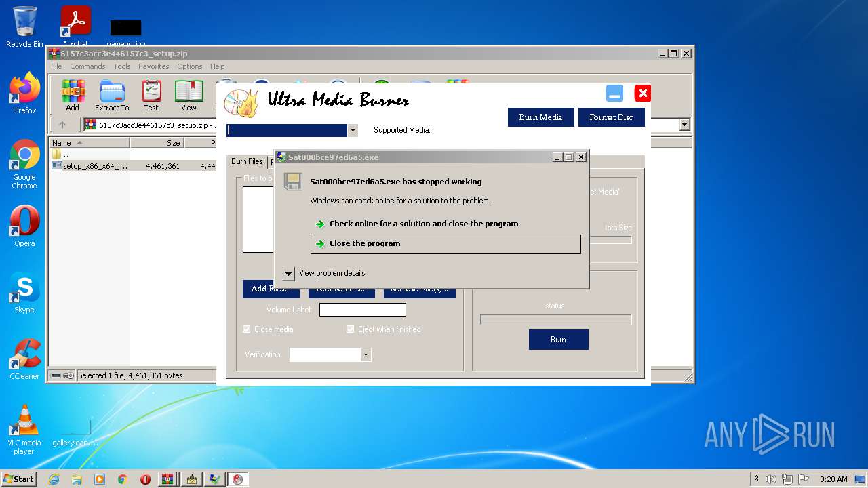Switch to WinRAR taskbar button
The height and width of the screenshot is (488, 868).
click(167, 479)
